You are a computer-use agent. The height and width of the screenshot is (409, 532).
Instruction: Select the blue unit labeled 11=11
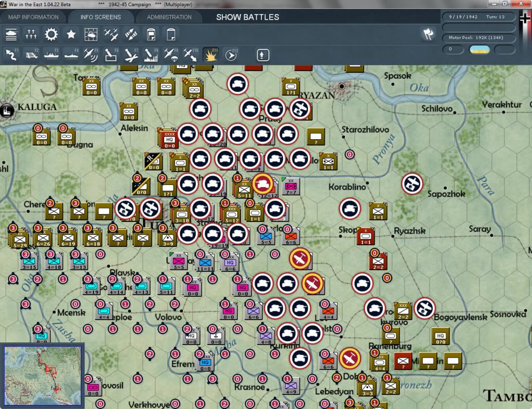coord(205,263)
